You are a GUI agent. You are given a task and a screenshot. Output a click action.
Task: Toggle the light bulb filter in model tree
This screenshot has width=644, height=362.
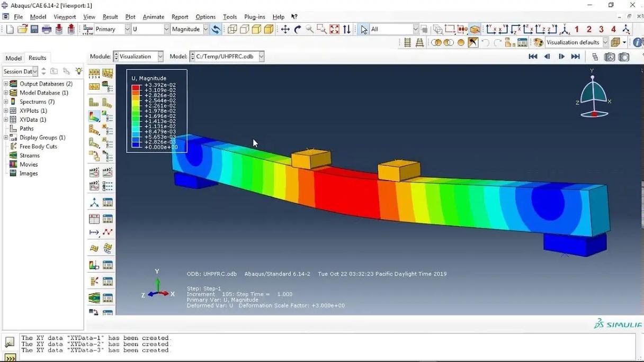(x=78, y=71)
